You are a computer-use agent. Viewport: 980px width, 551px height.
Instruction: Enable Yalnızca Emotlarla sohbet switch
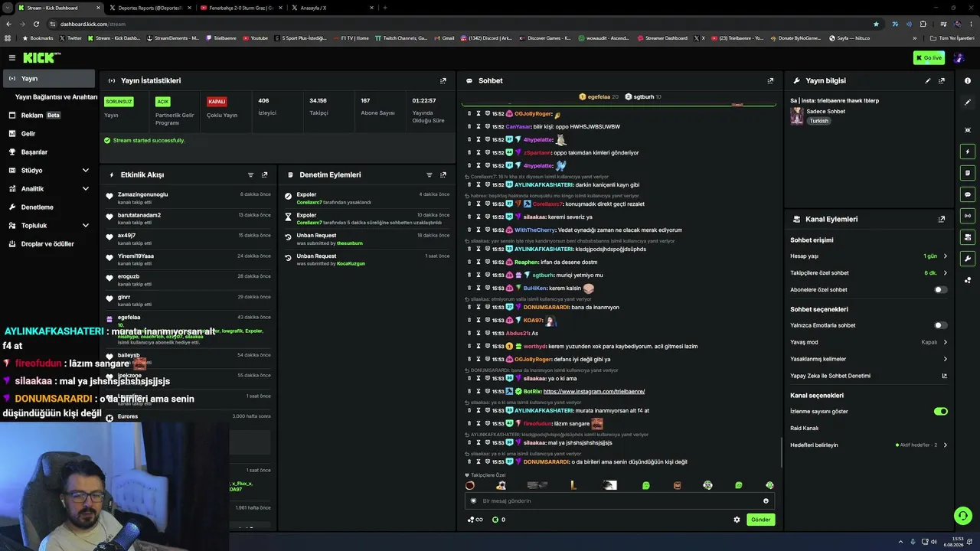[x=940, y=325]
